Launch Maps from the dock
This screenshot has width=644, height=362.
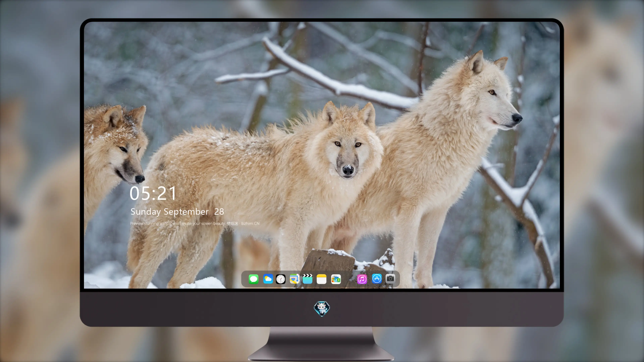(294, 279)
